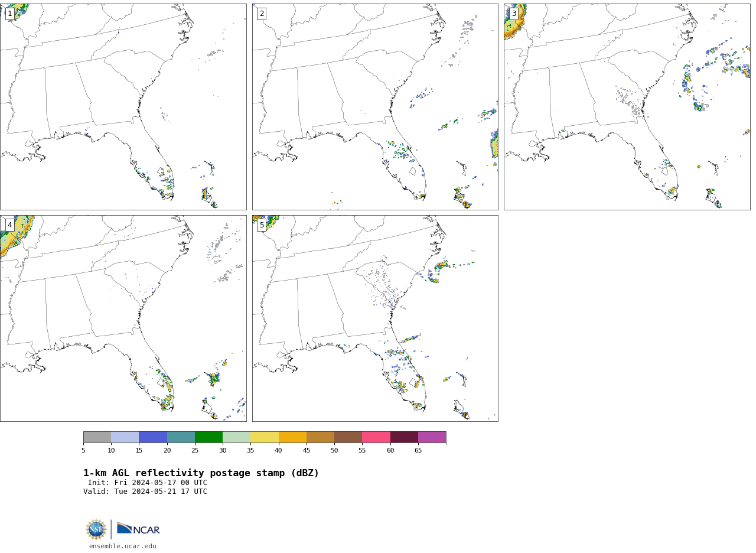The height and width of the screenshot is (553, 756).
Task: Select the purple 65+ dBZ swatch
Action: 432,437
